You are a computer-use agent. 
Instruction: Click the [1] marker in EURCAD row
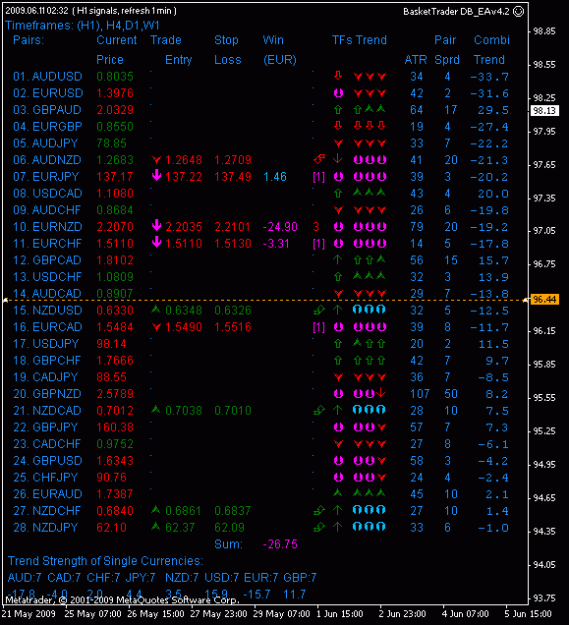point(319,327)
